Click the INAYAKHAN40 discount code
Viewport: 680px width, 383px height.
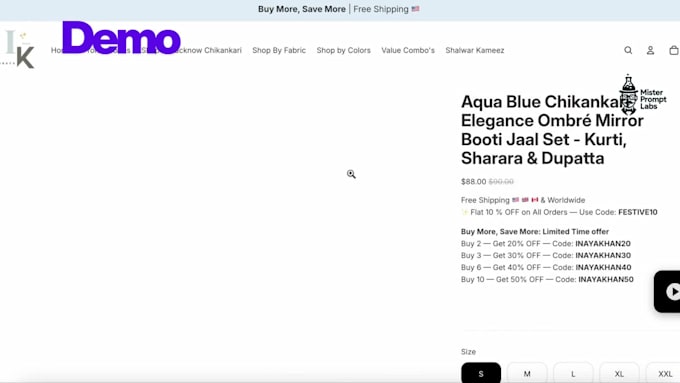pyautogui.click(x=603, y=268)
